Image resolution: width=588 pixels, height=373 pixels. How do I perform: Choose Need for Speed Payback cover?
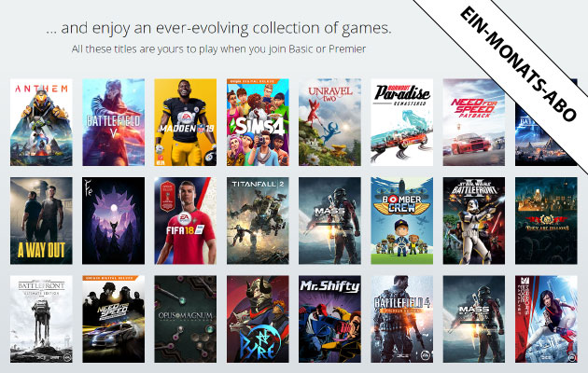(474, 122)
